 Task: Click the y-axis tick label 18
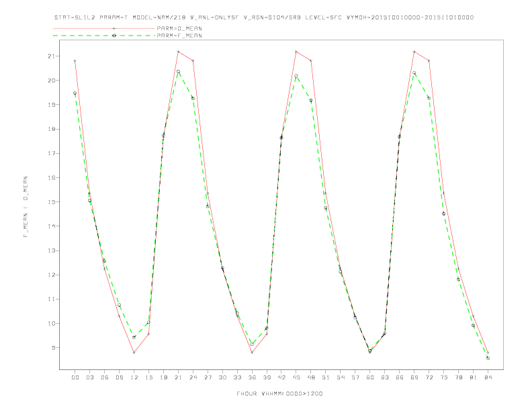pyautogui.click(x=51, y=129)
